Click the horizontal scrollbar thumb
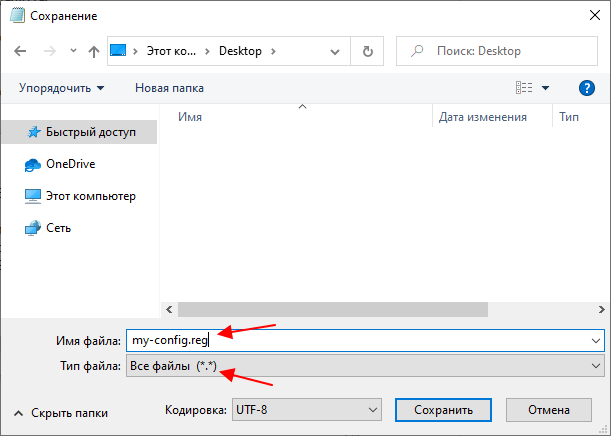Screen dimensions: 611x436 point(333,310)
